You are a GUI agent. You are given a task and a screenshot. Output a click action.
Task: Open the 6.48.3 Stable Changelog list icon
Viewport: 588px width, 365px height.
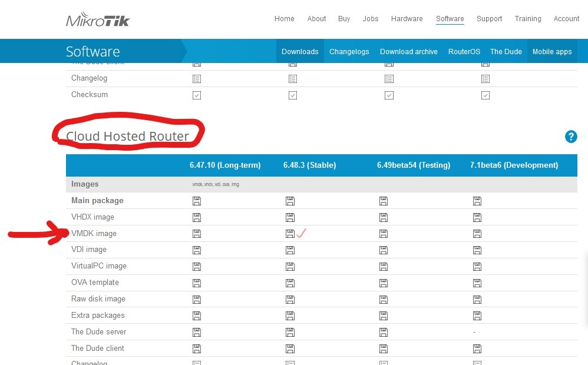tap(293, 78)
